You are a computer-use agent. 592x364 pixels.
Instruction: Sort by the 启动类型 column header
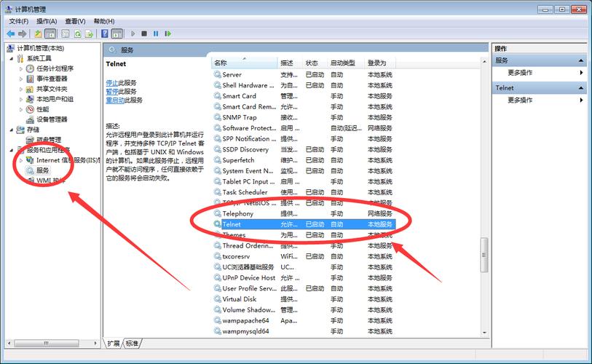(346, 63)
